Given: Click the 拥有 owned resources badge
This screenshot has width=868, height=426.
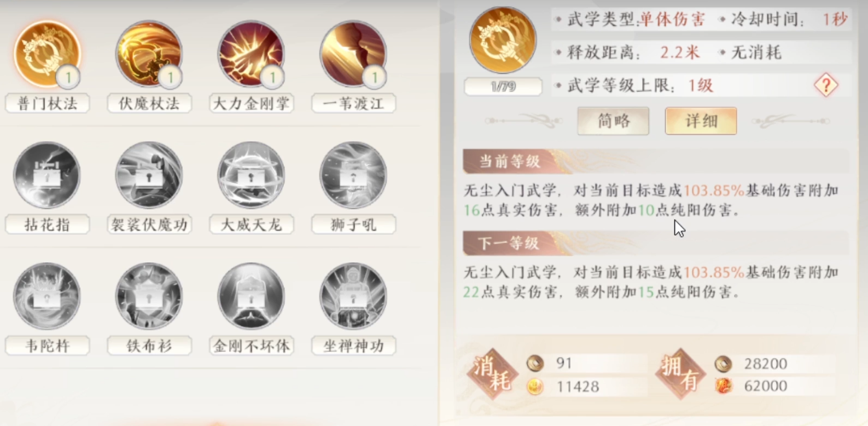Looking at the screenshot, I should pyautogui.click(x=680, y=374).
